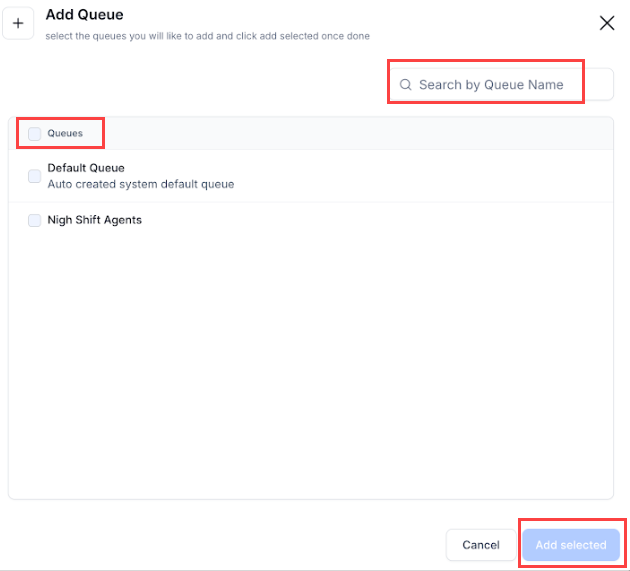The height and width of the screenshot is (571, 630).
Task: Focus the Search by Queue Name field
Action: pyautogui.click(x=500, y=85)
